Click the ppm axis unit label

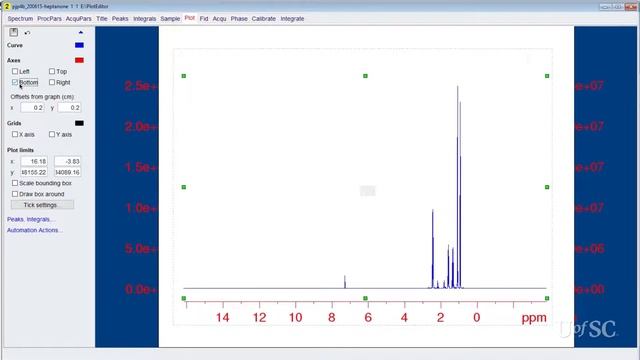534,318
